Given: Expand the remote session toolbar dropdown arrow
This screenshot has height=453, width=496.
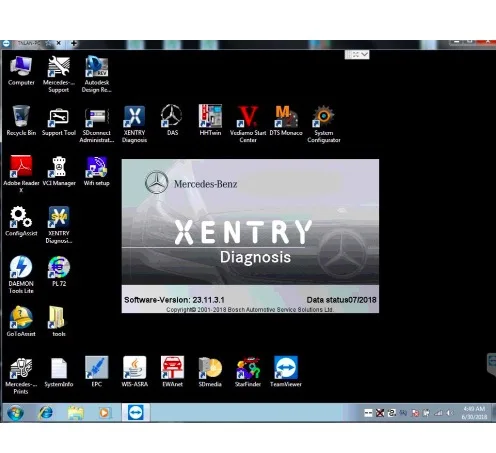Looking at the screenshot, I should (x=364, y=54).
